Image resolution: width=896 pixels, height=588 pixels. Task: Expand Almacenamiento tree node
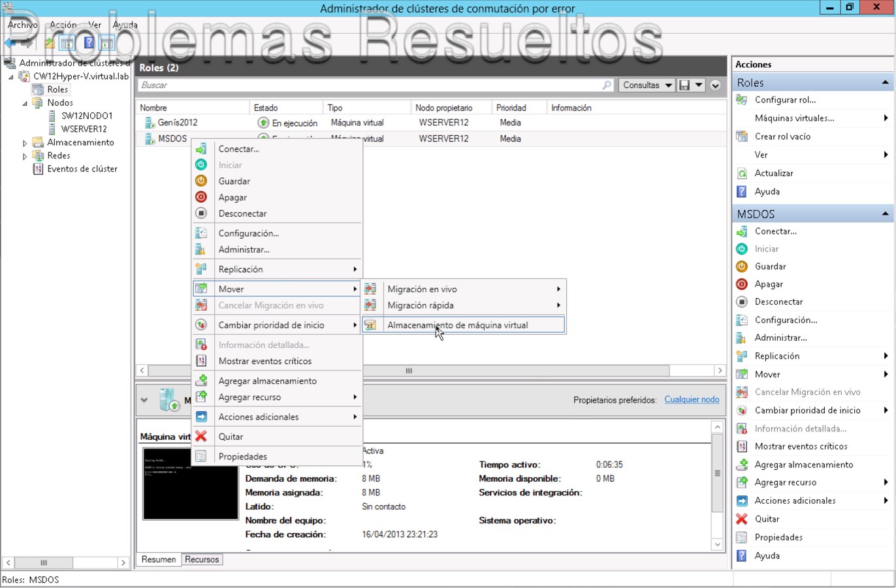[x=25, y=143]
